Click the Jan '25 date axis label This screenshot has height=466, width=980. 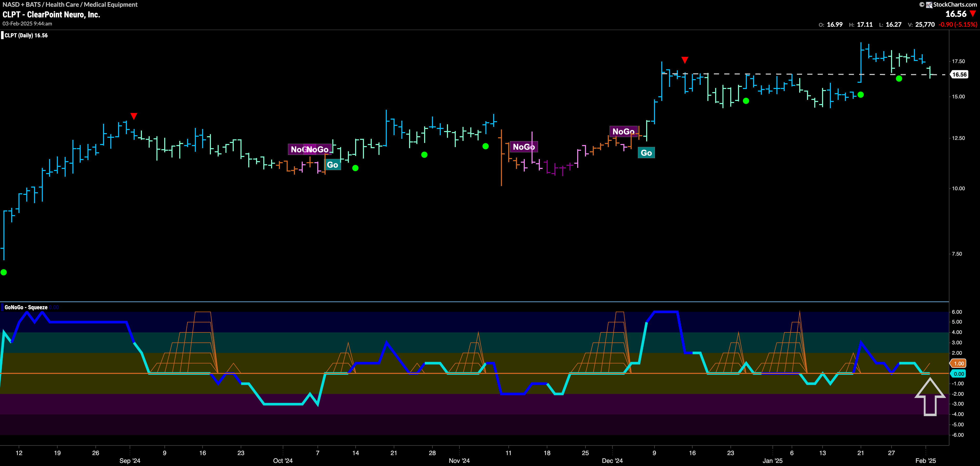[x=773, y=461]
